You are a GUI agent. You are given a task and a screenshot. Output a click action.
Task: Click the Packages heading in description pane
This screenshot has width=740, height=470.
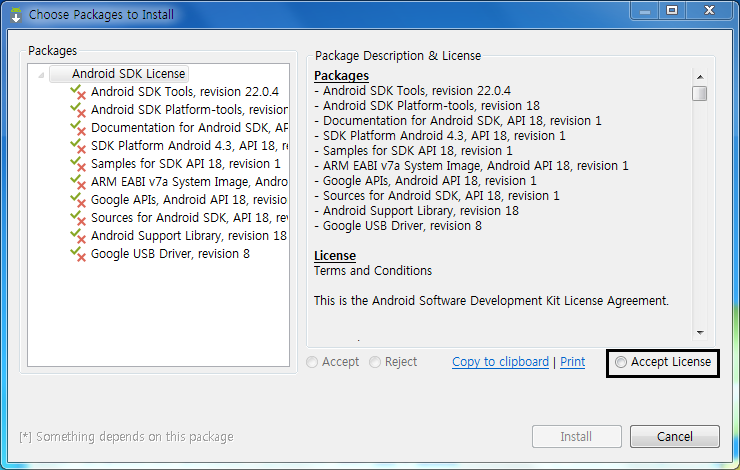point(341,76)
